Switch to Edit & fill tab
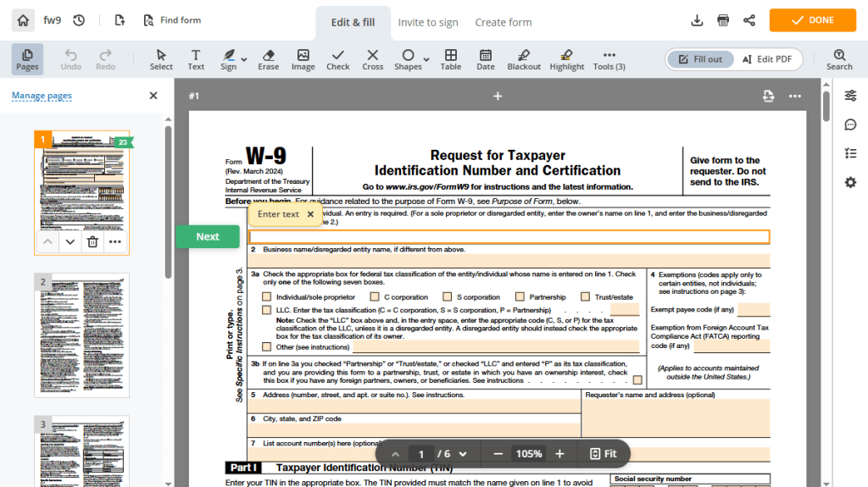The width and height of the screenshot is (868, 487). pos(353,23)
